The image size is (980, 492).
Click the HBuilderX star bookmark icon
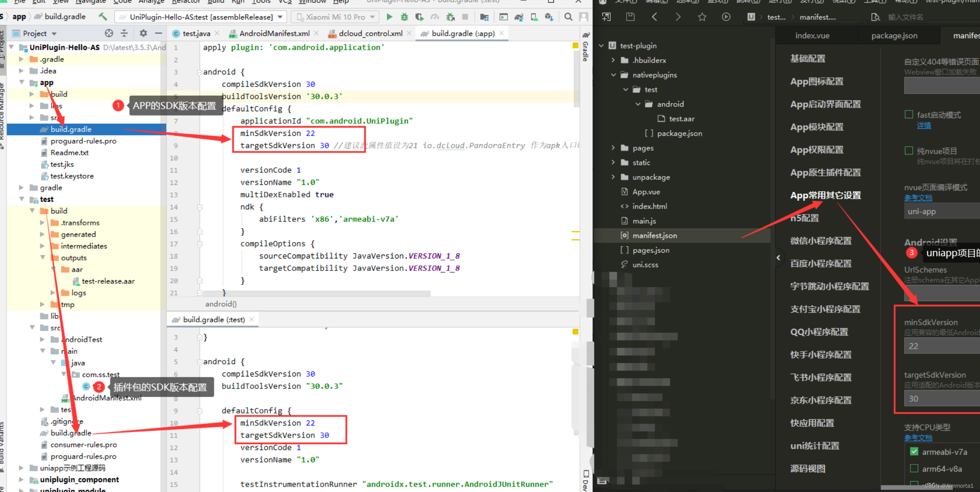pos(702,17)
